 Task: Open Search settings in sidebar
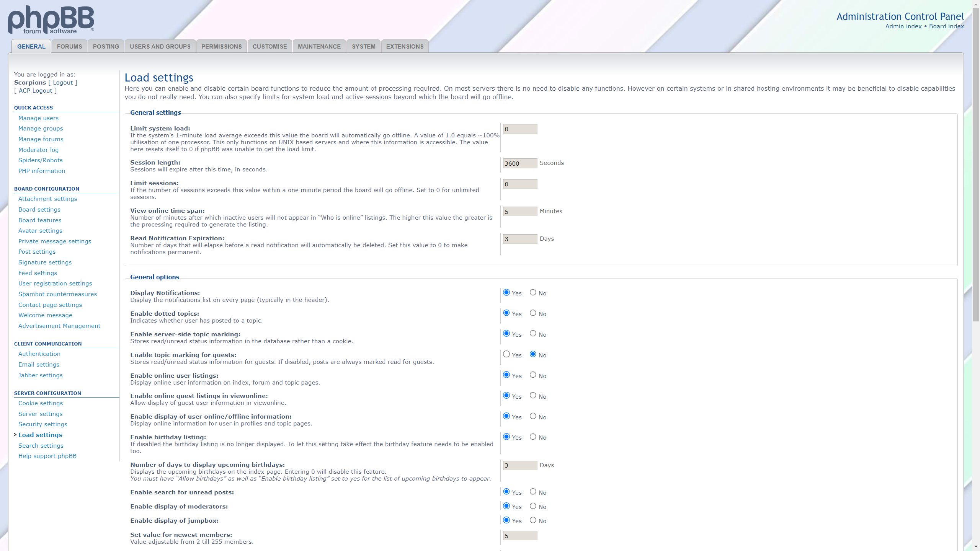click(x=41, y=446)
